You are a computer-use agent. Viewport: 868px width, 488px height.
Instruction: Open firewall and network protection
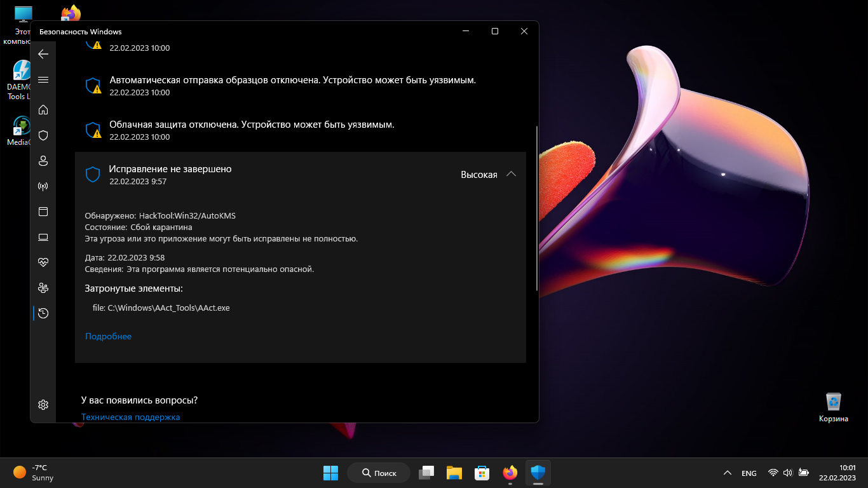click(43, 186)
